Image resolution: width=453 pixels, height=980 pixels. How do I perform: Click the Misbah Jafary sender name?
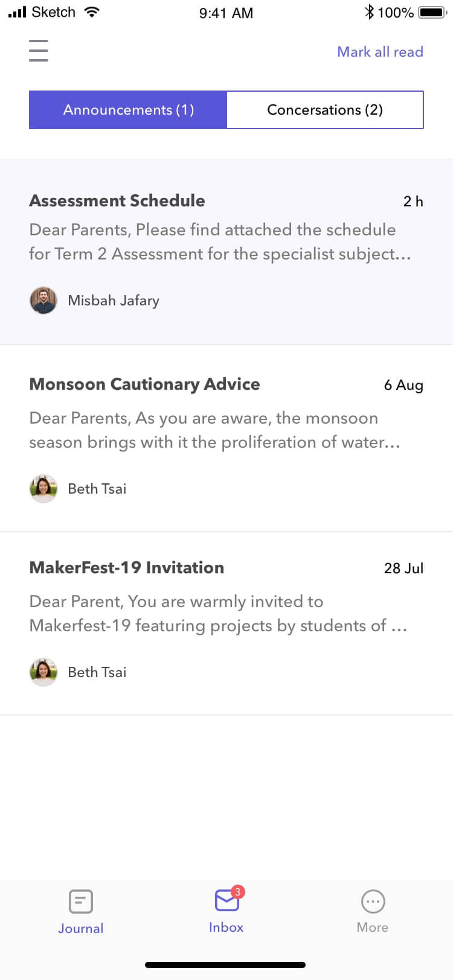[x=114, y=301]
